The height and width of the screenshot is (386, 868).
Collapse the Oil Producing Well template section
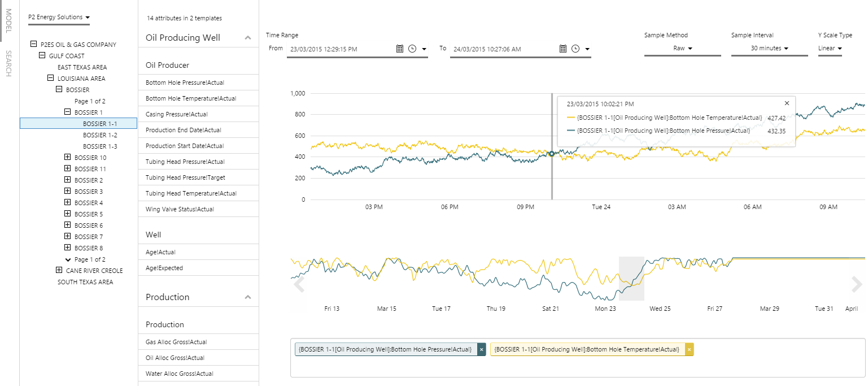pos(247,38)
